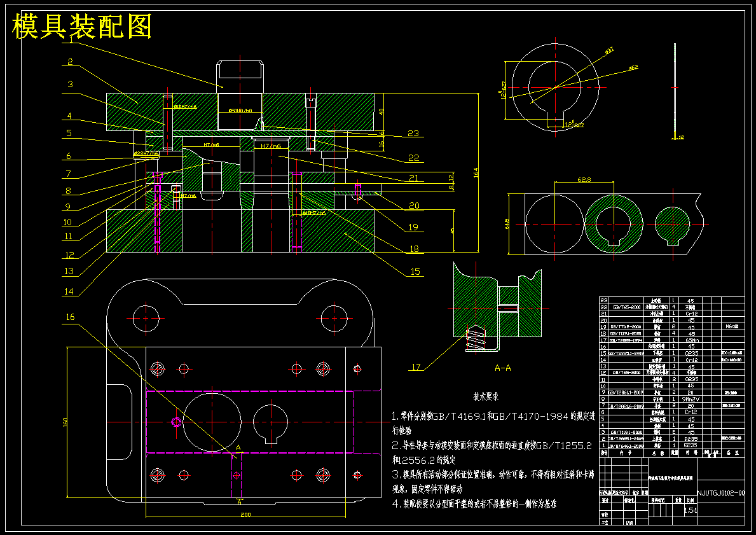Click requirement line starting 3.模具所有活动部分

point(493,475)
